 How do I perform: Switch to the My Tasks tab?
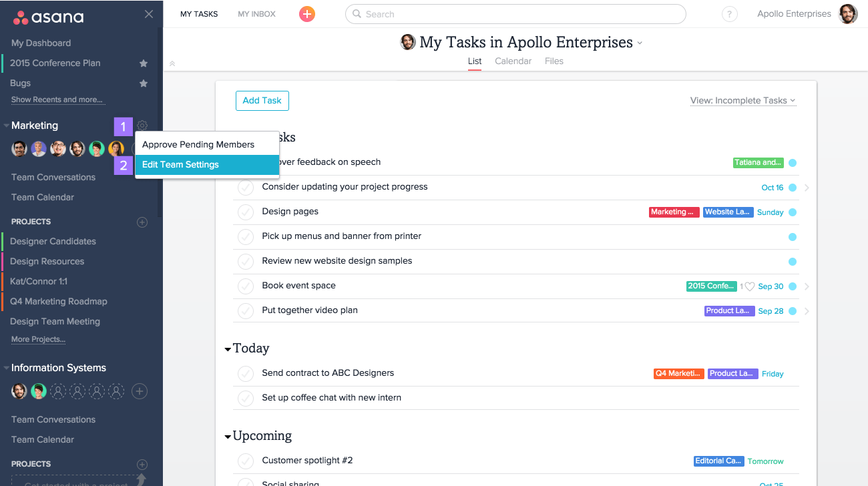point(199,14)
